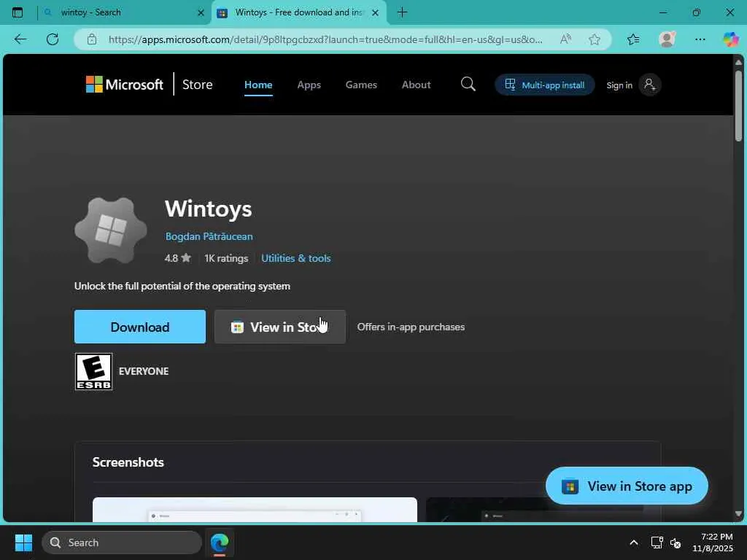Viewport: 747px width, 560px height.
Task: Open the About page
Action: click(x=417, y=85)
